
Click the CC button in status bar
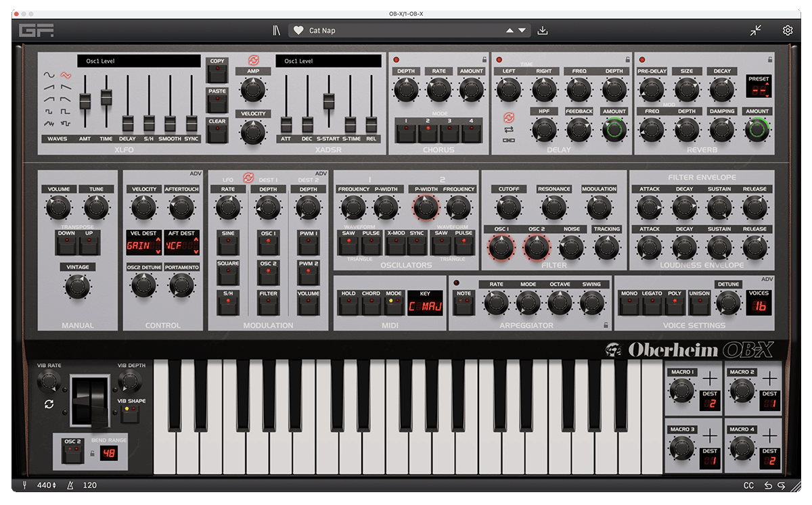click(748, 485)
